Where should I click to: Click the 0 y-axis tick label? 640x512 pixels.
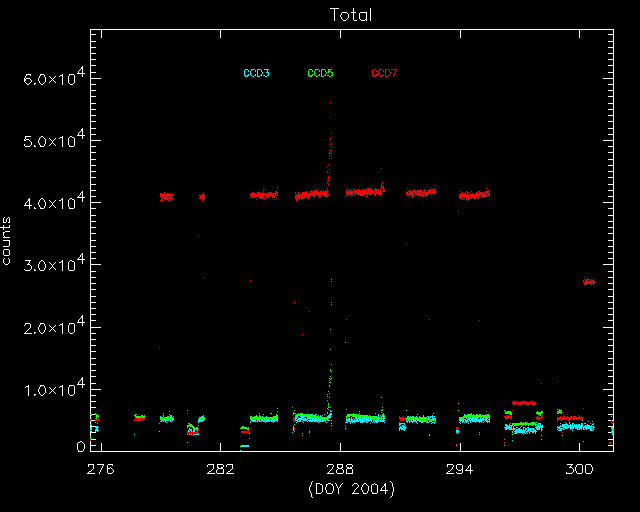(x=78, y=447)
